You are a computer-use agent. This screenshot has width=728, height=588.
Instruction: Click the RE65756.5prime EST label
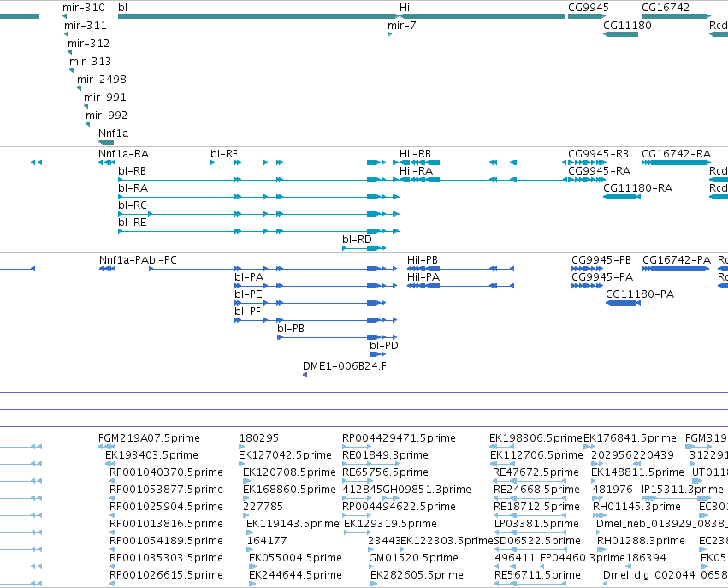[x=385, y=472]
